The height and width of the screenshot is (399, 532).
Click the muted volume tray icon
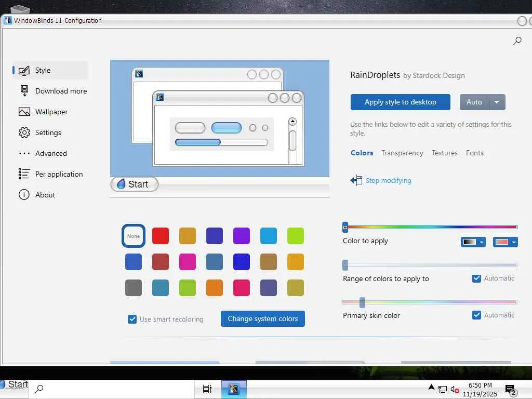(455, 390)
